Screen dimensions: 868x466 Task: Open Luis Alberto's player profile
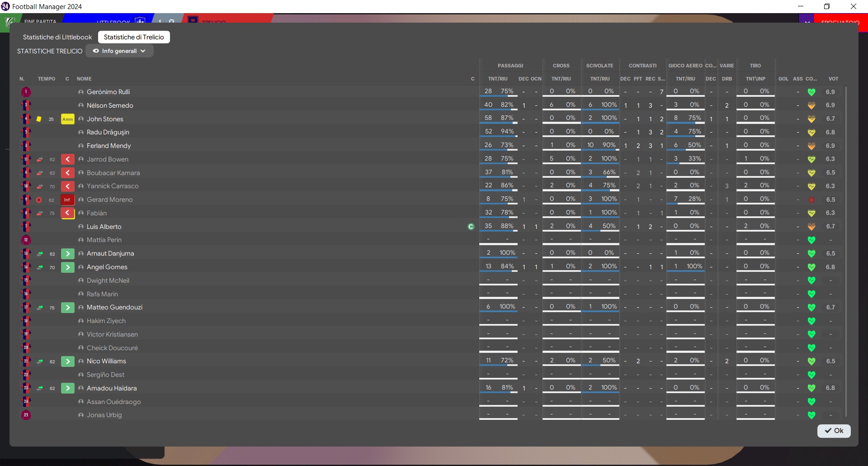pyautogui.click(x=104, y=227)
